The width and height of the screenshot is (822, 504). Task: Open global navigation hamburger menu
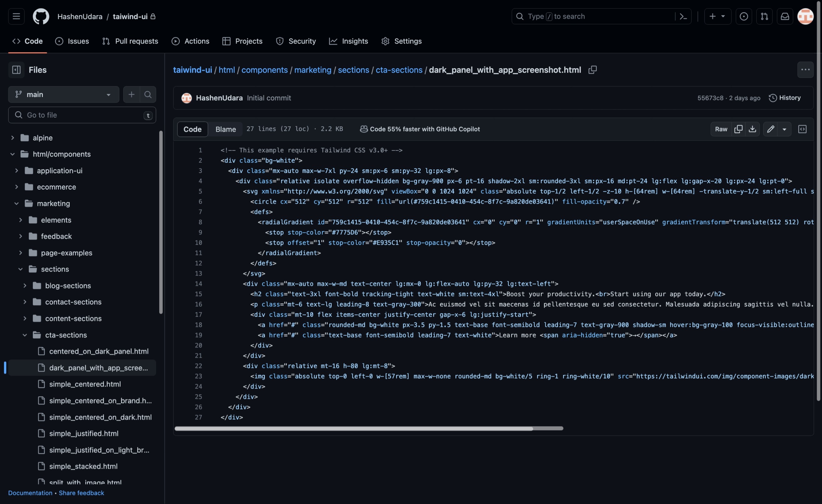coord(16,16)
